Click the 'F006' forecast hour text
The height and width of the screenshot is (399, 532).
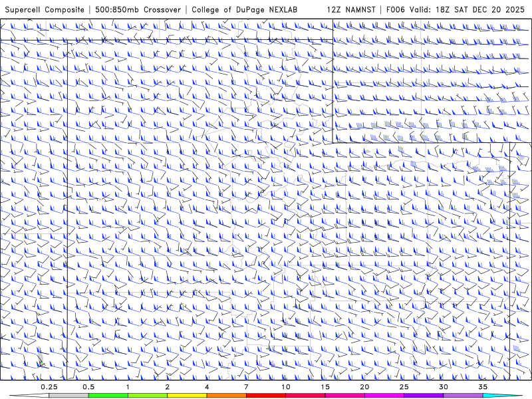396,10
